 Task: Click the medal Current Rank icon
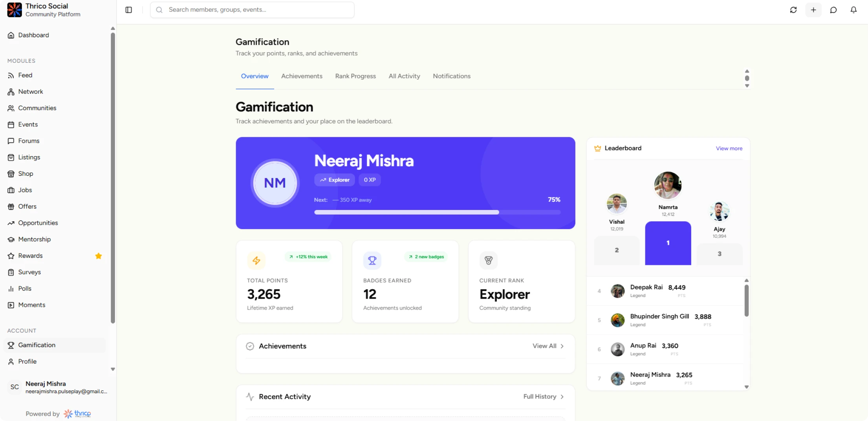coord(489,261)
